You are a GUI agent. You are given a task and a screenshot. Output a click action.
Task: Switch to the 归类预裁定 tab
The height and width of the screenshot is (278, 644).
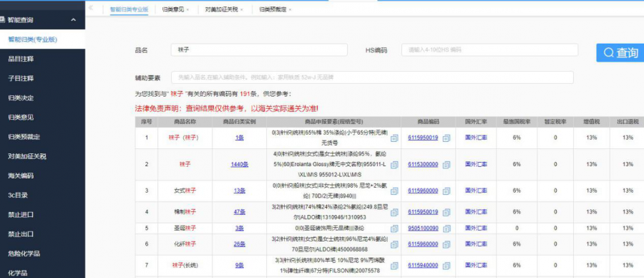pos(273,9)
